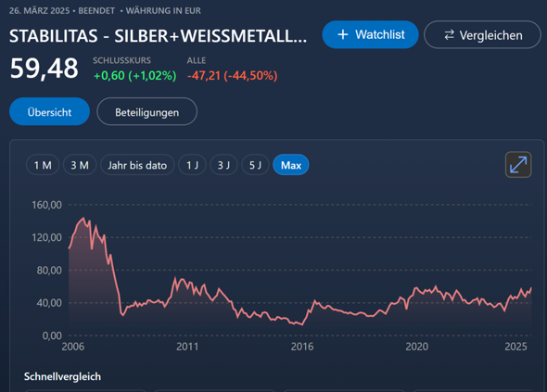Click the 80,00 axis label
Viewport: 547px width, 392px height.
pos(49,271)
